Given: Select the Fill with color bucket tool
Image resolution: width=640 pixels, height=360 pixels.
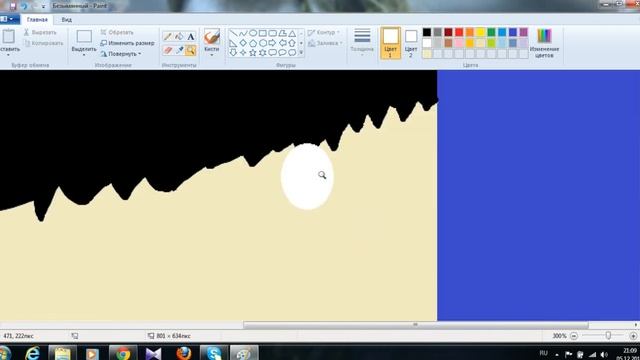Looking at the screenshot, I should pos(179,36).
